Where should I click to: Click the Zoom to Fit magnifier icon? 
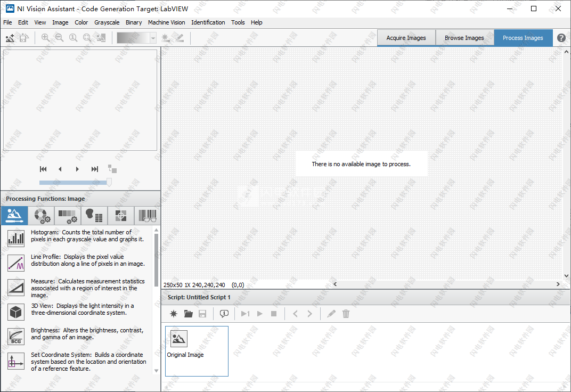[x=87, y=37]
